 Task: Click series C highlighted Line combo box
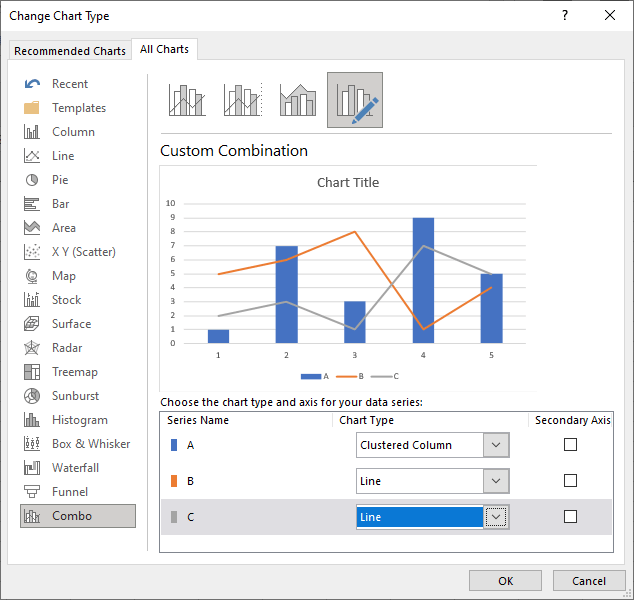coord(420,517)
